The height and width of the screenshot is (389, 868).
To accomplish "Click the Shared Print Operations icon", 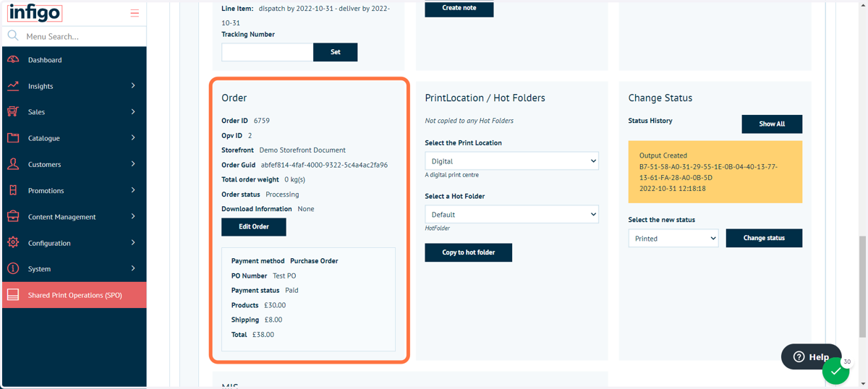I will (x=13, y=295).
